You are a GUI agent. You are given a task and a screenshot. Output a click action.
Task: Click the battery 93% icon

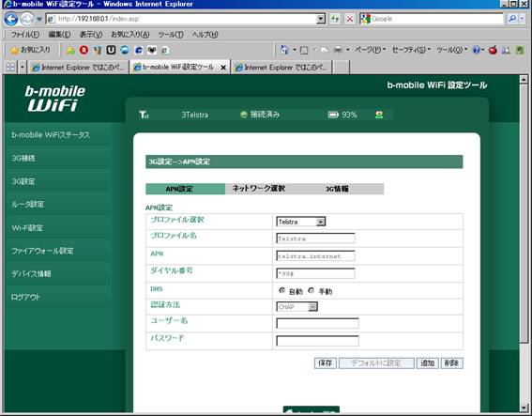point(333,115)
